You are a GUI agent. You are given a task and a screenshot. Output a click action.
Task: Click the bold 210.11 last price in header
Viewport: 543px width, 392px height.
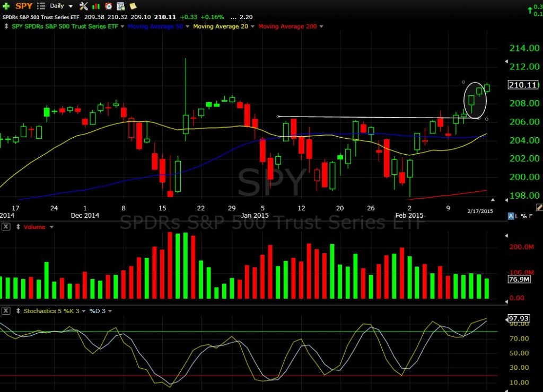pyautogui.click(x=165, y=17)
